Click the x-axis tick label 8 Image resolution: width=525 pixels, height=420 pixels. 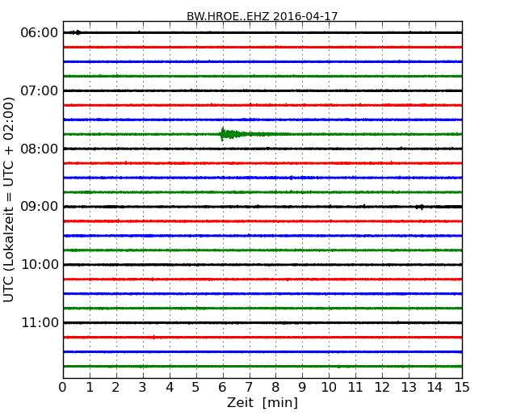pyautogui.click(x=275, y=387)
